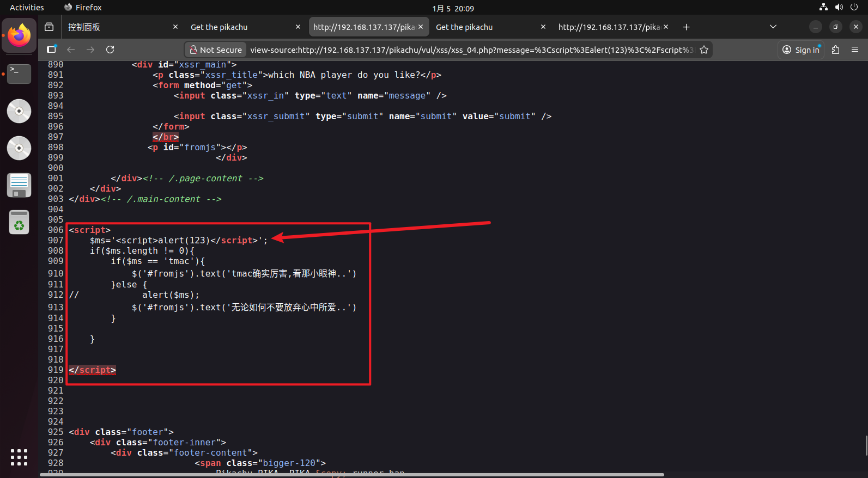
Task: Close the 控制面板 tab
Action: pyautogui.click(x=175, y=27)
